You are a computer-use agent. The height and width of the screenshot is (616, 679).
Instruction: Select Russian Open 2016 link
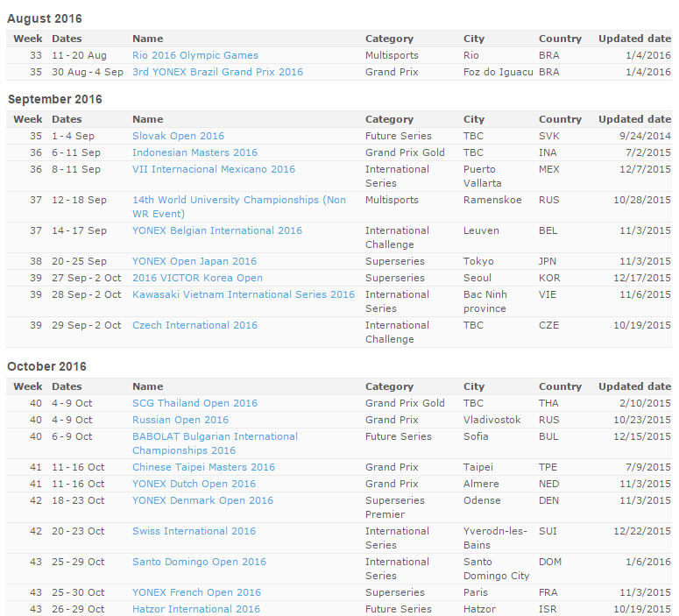[180, 420]
